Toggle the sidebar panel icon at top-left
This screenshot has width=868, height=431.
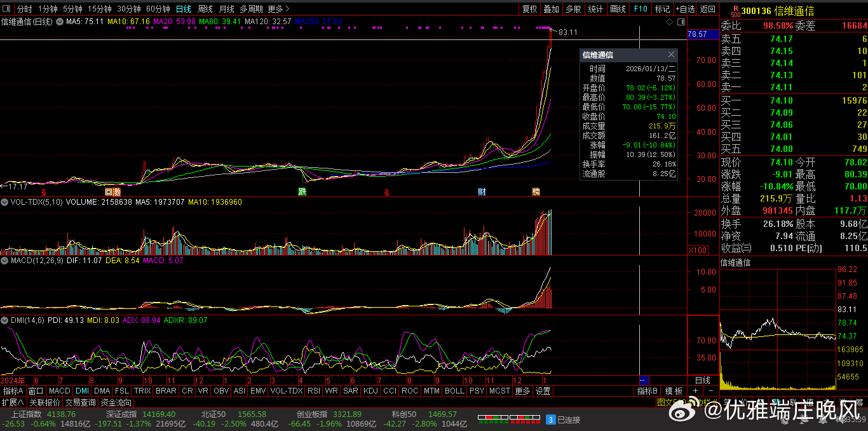click(6, 9)
